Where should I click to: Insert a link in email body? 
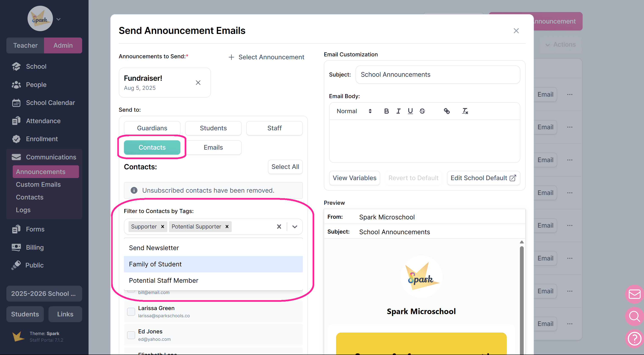click(x=446, y=111)
